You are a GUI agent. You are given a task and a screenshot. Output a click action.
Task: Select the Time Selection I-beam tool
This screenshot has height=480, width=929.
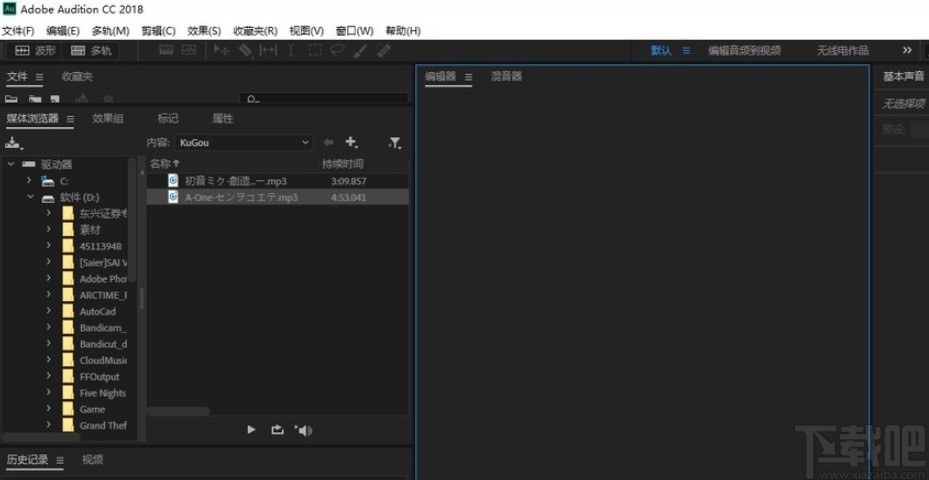[291, 51]
